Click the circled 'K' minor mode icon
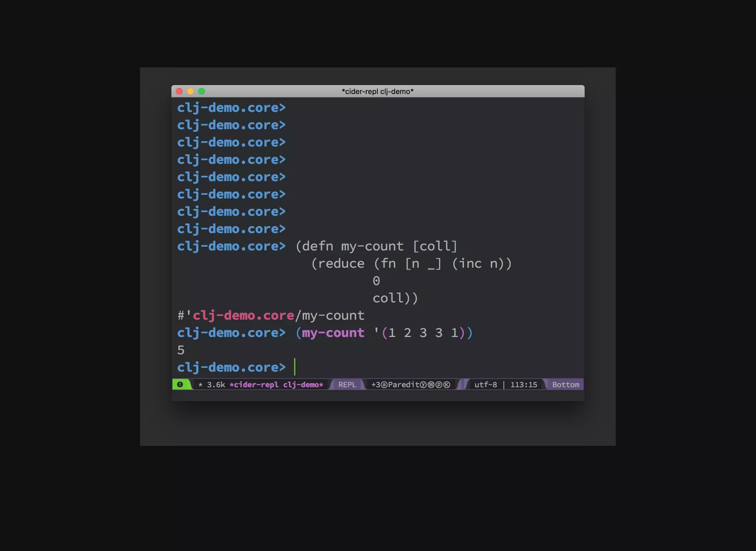Image resolution: width=756 pixels, height=551 pixels. click(447, 385)
